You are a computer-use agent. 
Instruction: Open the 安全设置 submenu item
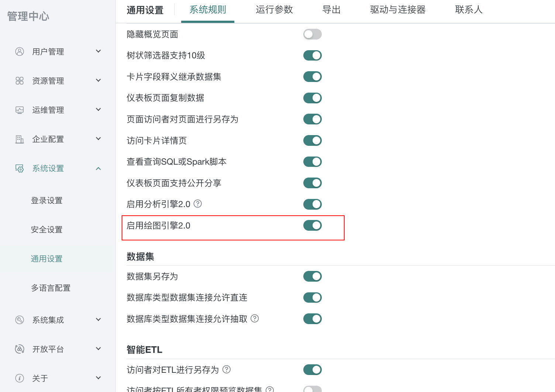click(x=47, y=230)
